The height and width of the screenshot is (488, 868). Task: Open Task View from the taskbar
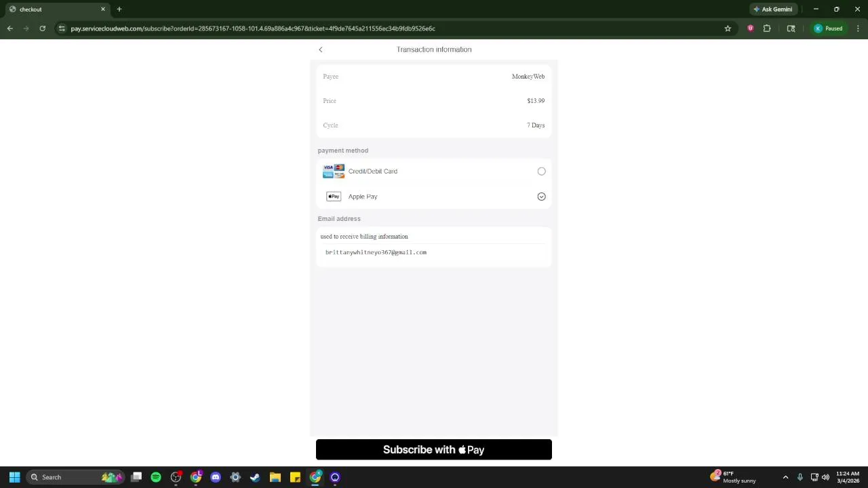[136, 477]
